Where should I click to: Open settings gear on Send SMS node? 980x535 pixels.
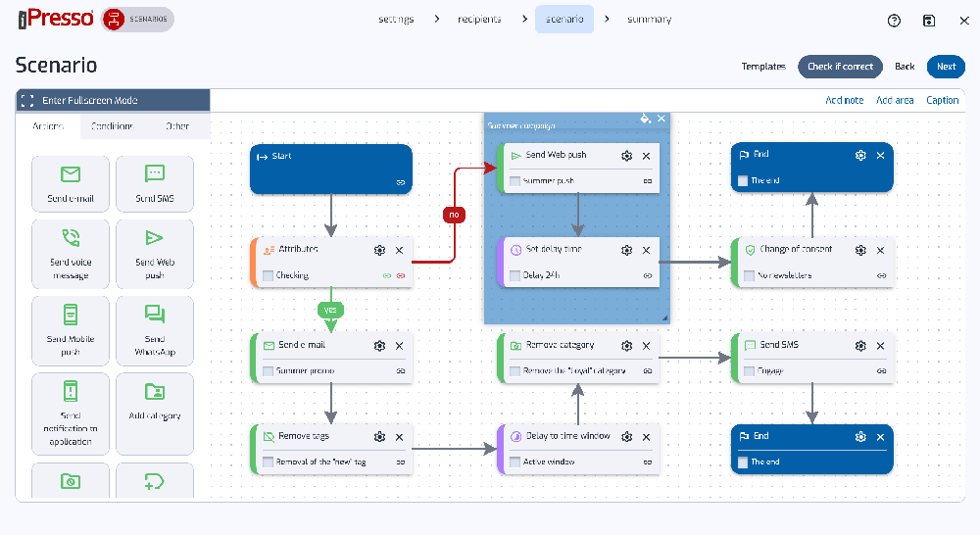[x=860, y=346]
